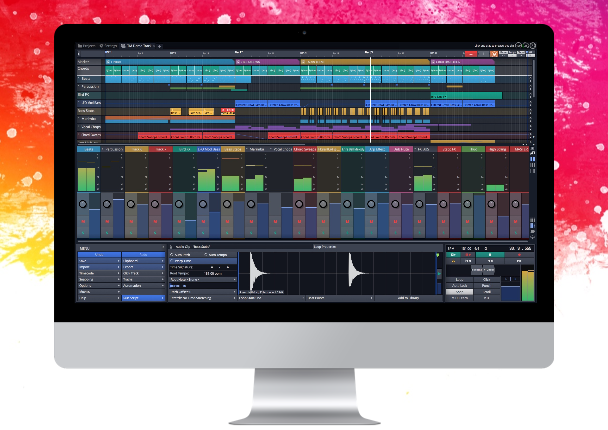Toggle the highlighted Snap button
The height and width of the screenshot is (430, 608).
point(459,292)
